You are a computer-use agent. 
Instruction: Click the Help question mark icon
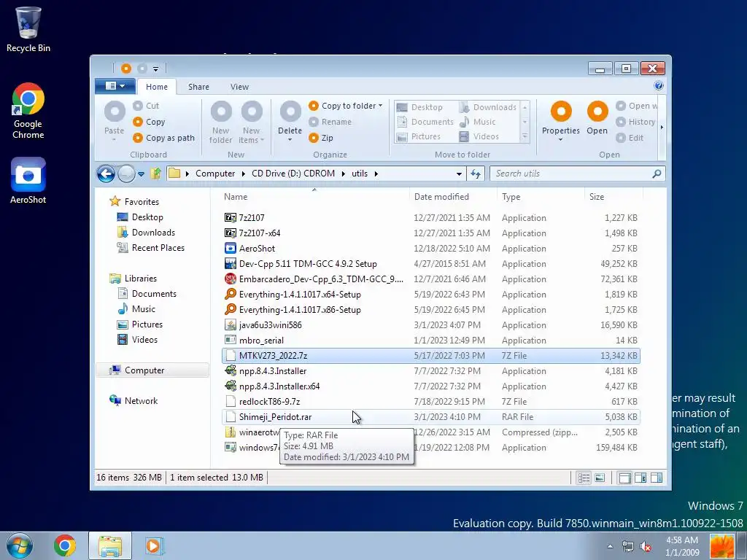659,86
